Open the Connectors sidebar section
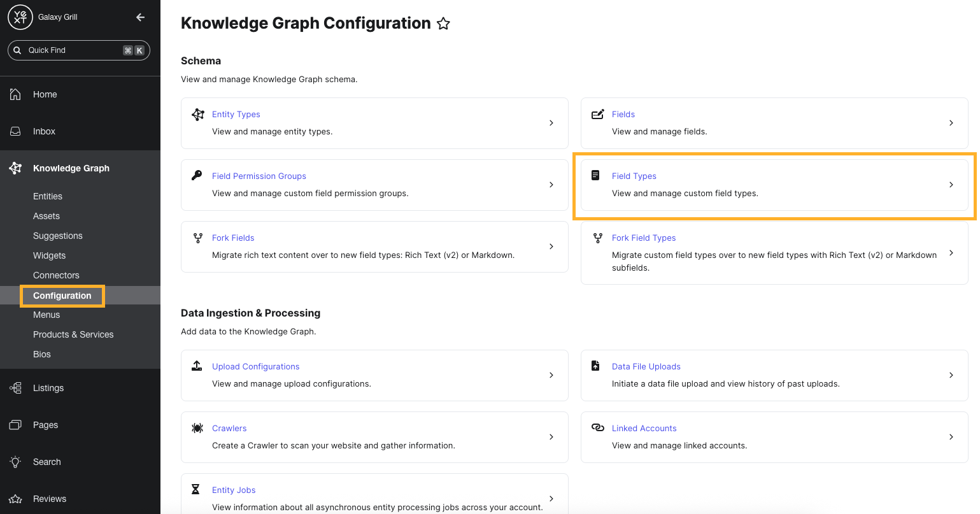Image resolution: width=980 pixels, height=514 pixels. click(56, 275)
